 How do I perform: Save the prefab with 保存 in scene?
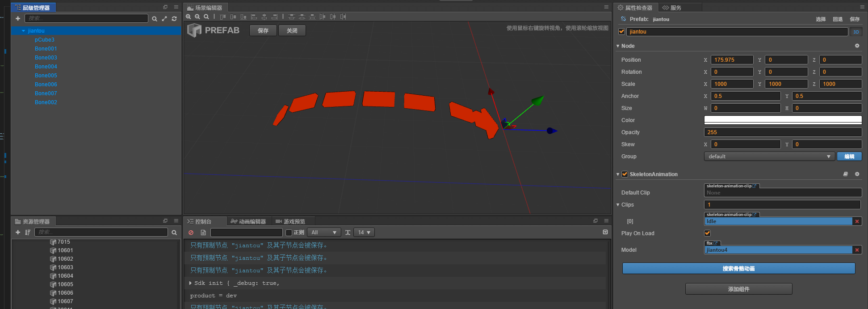coord(263,30)
